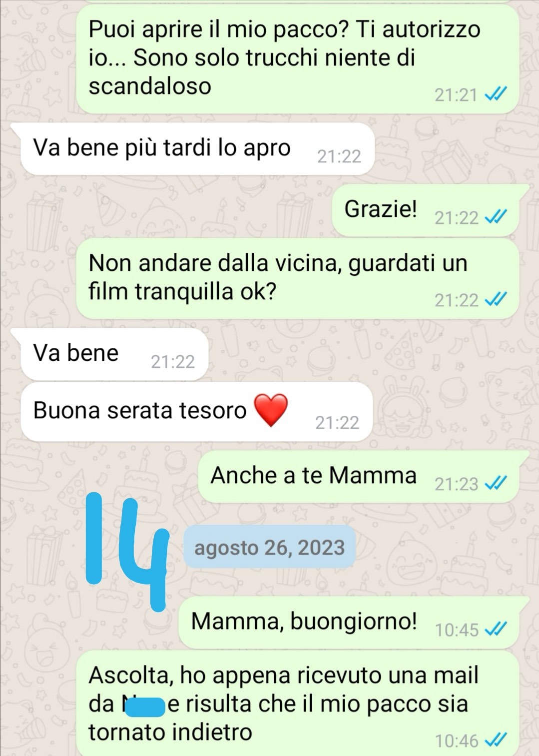Select the "Mamma, buongiorno!" message
Viewport: 539px width, 756px height.
(349, 623)
